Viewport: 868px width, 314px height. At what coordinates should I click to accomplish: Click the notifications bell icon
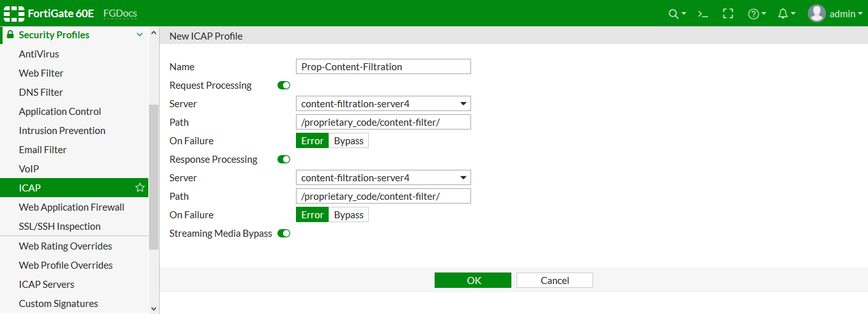point(783,13)
